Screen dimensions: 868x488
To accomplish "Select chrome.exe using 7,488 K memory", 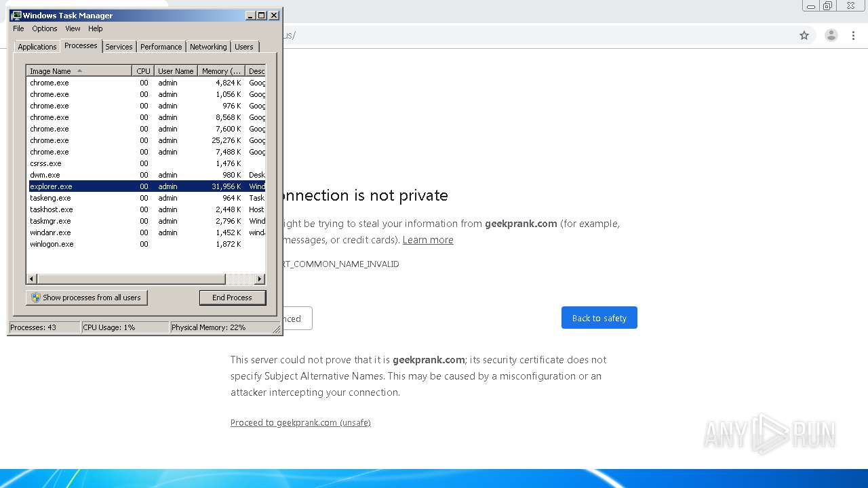I will (x=146, y=152).
